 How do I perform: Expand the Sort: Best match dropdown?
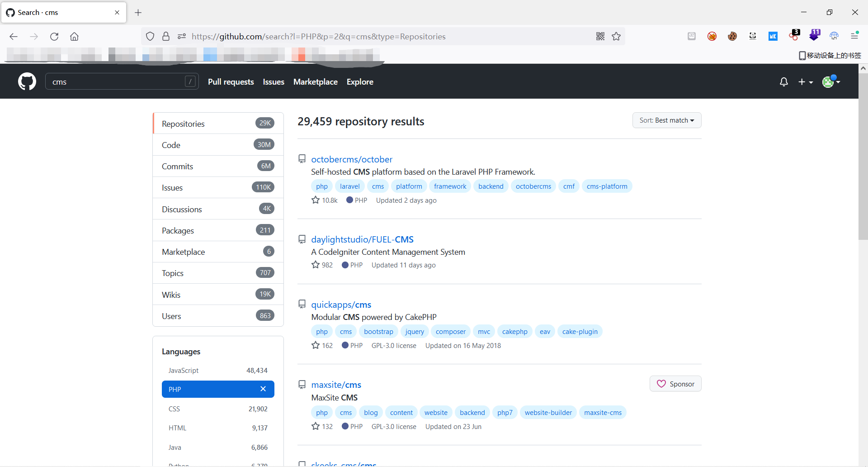coord(667,120)
